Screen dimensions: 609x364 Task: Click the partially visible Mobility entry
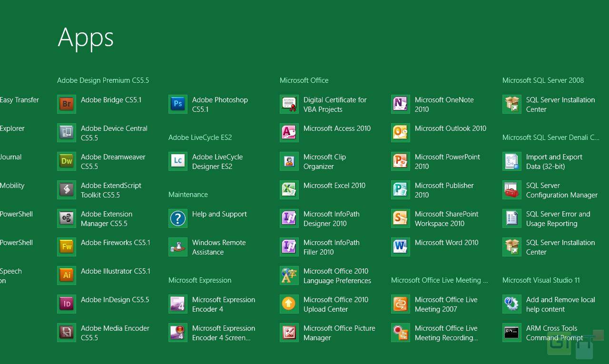(x=12, y=186)
